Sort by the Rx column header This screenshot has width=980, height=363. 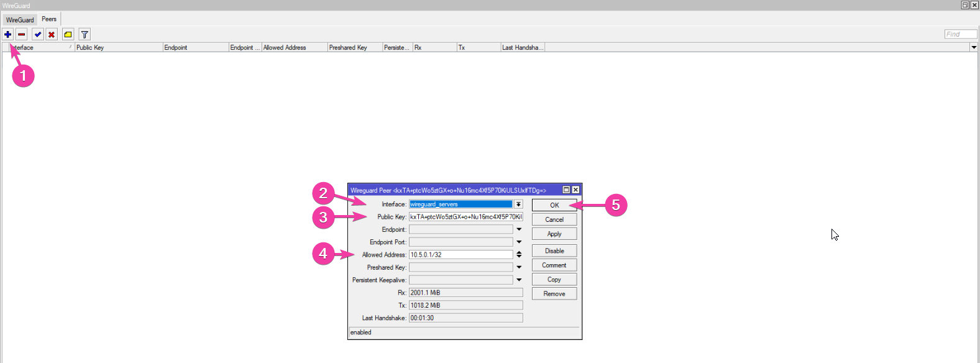pos(435,47)
